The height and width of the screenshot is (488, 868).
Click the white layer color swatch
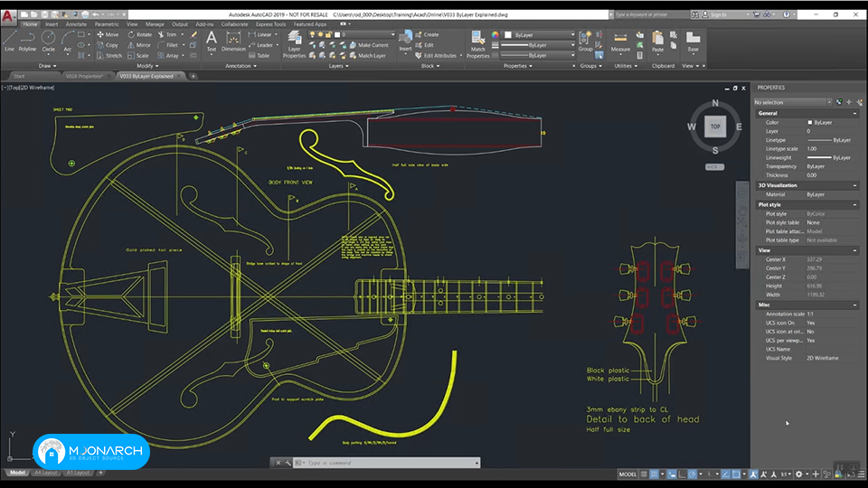coord(337,34)
